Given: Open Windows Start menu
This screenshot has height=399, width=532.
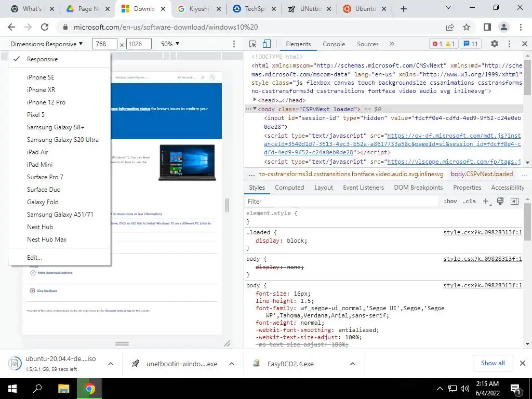Looking at the screenshot, I should tap(12, 389).
